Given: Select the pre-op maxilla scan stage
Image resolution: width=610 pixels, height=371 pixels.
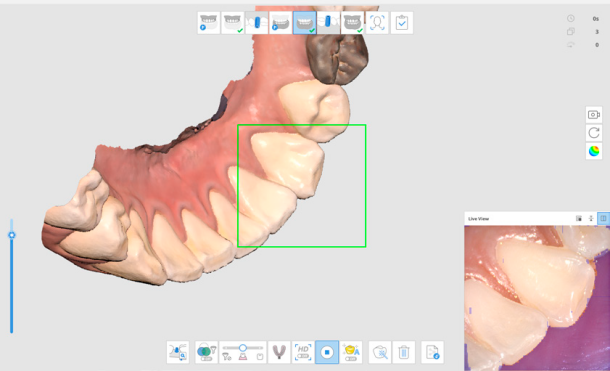Looking at the screenshot, I should pos(209,23).
